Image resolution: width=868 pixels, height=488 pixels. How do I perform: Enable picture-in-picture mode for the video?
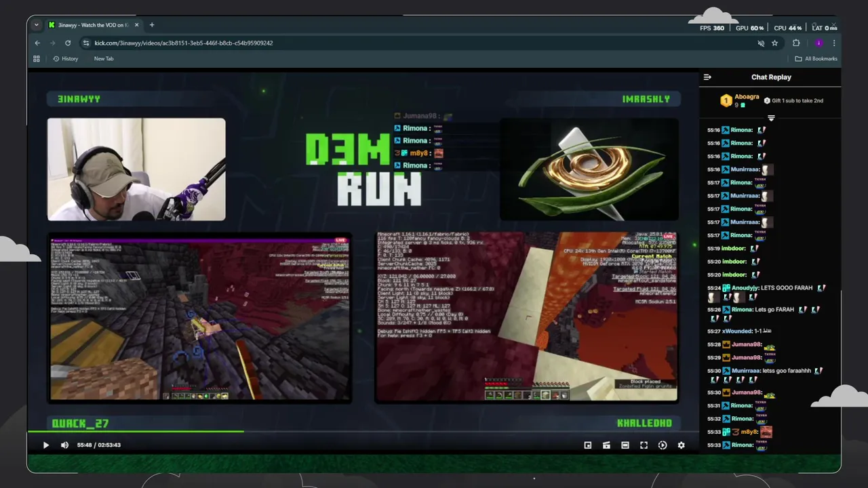click(x=588, y=445)
